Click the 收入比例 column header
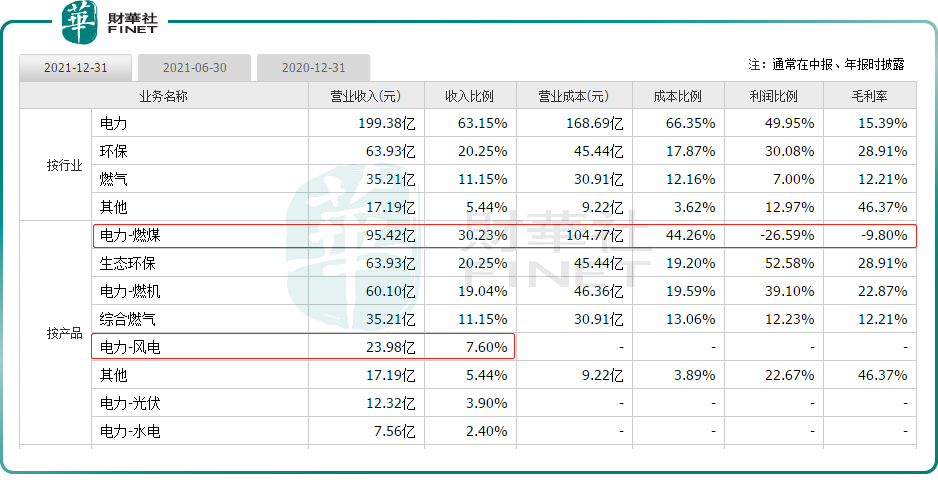938x494 pixels. [x=470, y=96]
